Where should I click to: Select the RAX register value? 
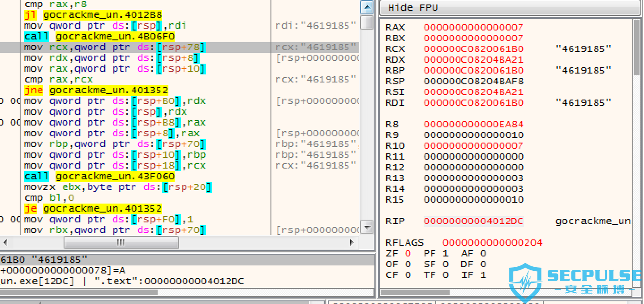point(473,27)
